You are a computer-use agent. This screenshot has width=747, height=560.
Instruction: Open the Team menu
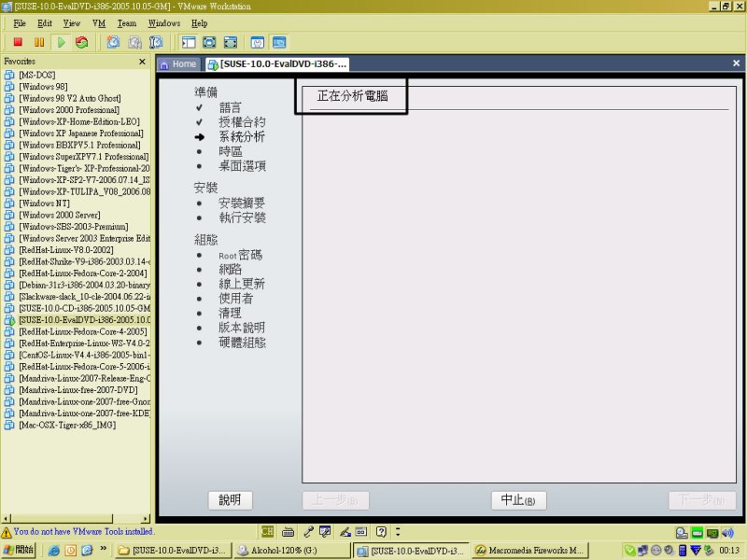coord(127,23)
